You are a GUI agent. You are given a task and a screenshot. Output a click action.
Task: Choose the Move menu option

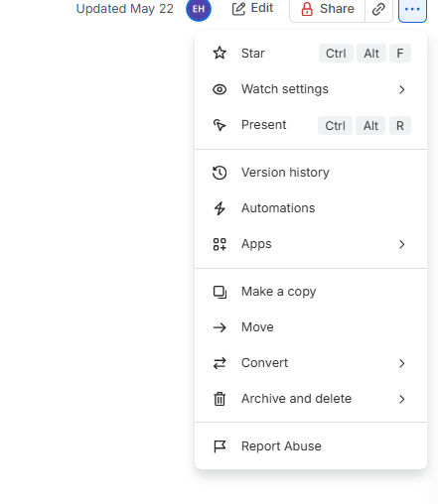tap(311, 327)
